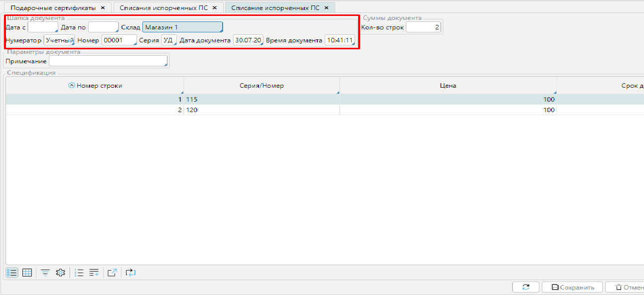Open the Склад dropdown showing Магазин 1
This screenshot has height=295, width=644.
[182, 27]
